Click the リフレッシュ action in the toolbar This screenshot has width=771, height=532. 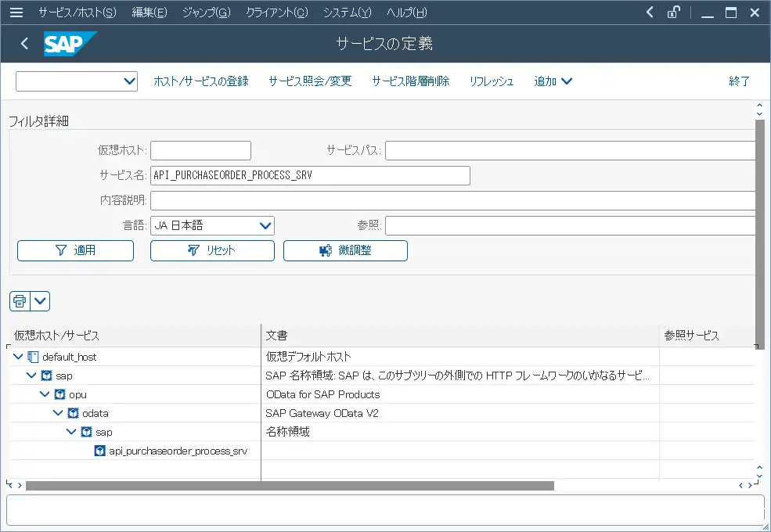coord(491,81)
